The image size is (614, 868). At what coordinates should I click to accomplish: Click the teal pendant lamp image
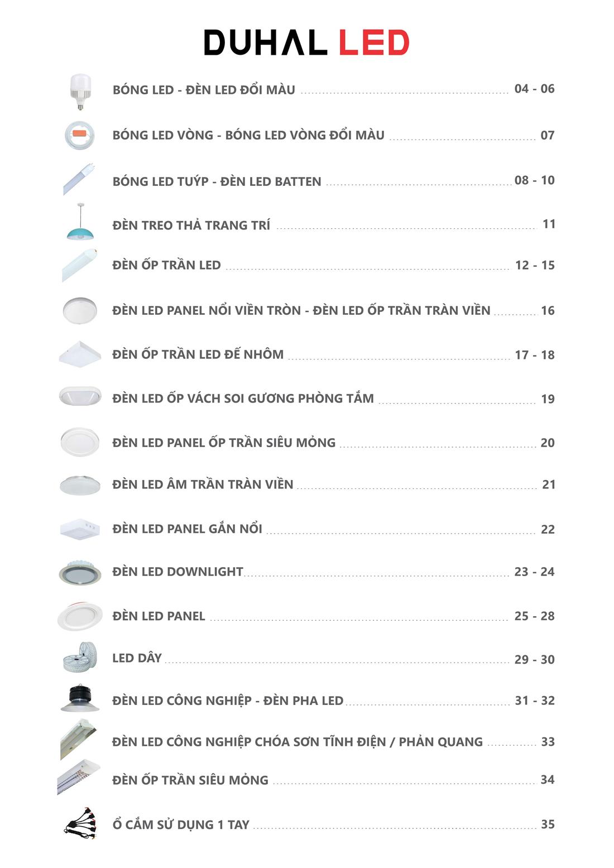(81, 222)
